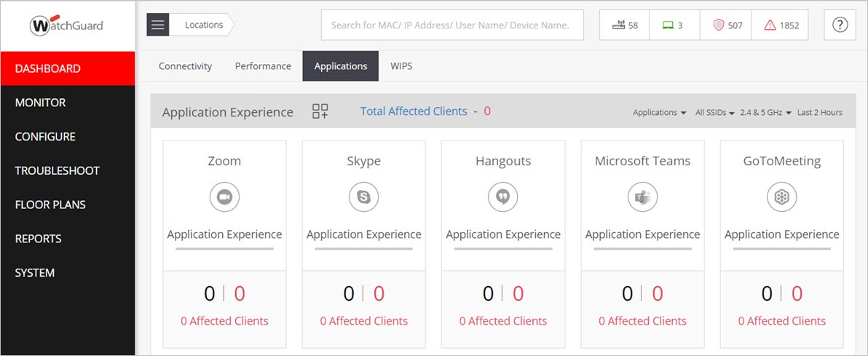The height and width of the screenshot is (356, 868).
Task: Open MONITOR in the sidebar
Action: (x=68, y=103)
